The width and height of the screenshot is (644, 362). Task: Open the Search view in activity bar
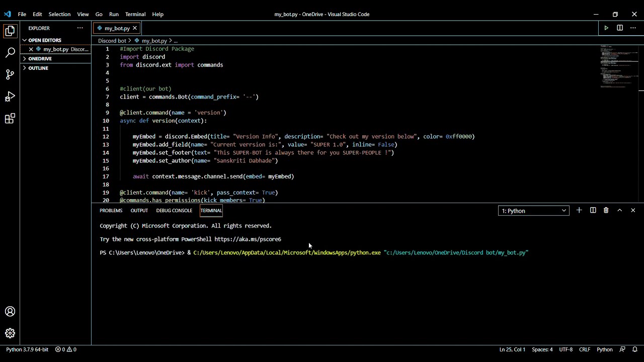pos(10,53)
